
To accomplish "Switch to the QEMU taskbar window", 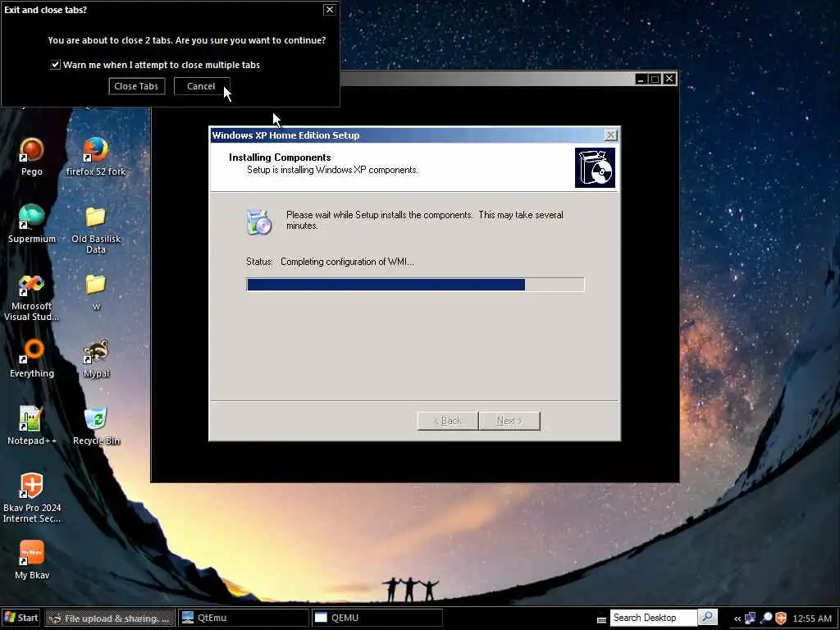I will [x=377, y=618].
